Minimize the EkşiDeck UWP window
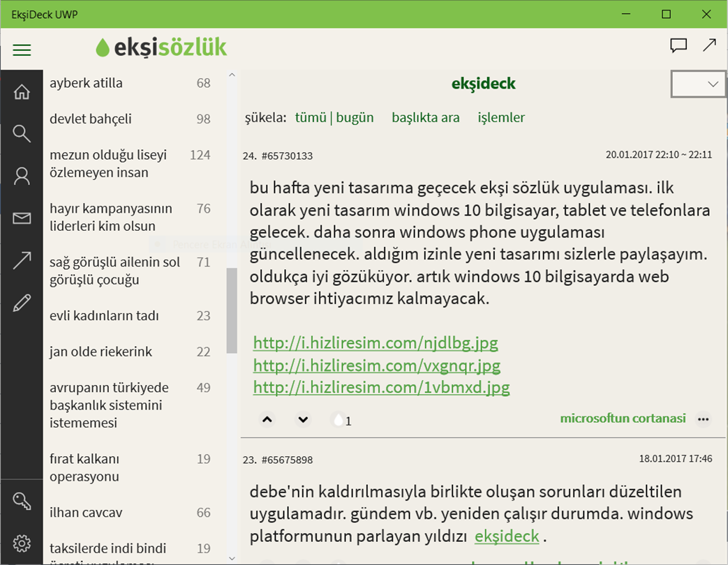Viewport: 728px width, 565px height. click(626, 14)
